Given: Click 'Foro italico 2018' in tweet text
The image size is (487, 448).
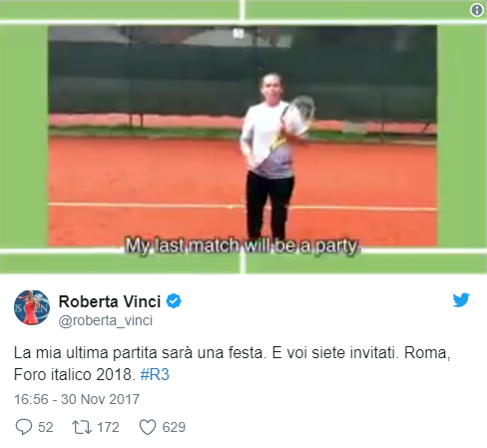Looking at the screenshot, I should pyautogui.click(x=75, y=374).
